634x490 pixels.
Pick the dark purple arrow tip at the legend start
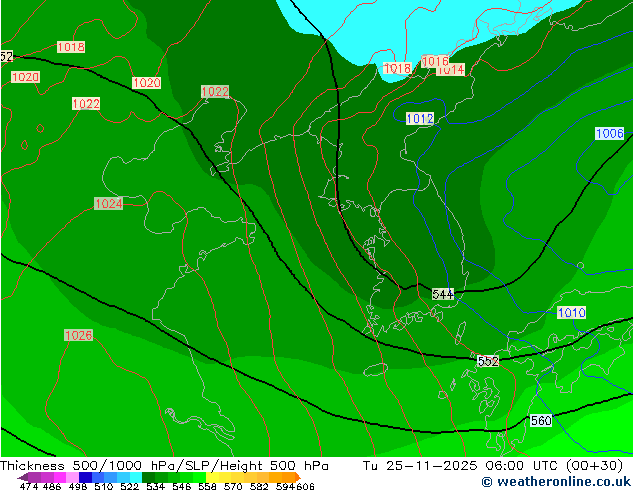(23, 477)
